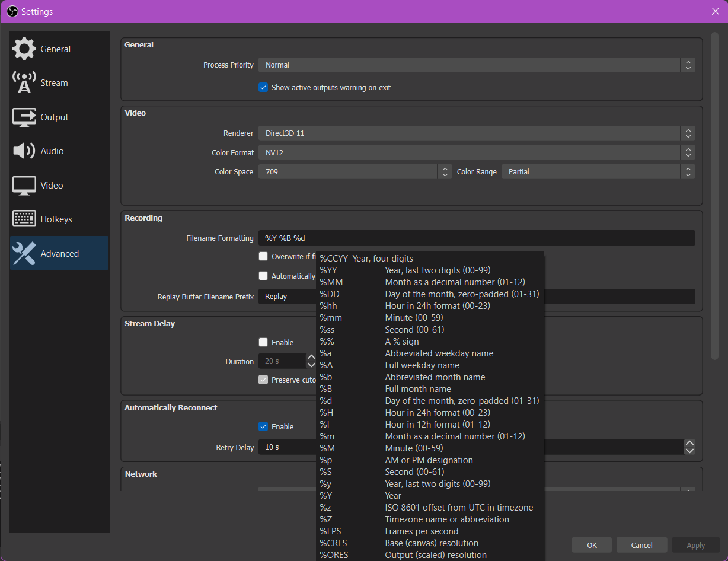Switch to the General tab label
The image size is (728, 561).
click(56, 49)
